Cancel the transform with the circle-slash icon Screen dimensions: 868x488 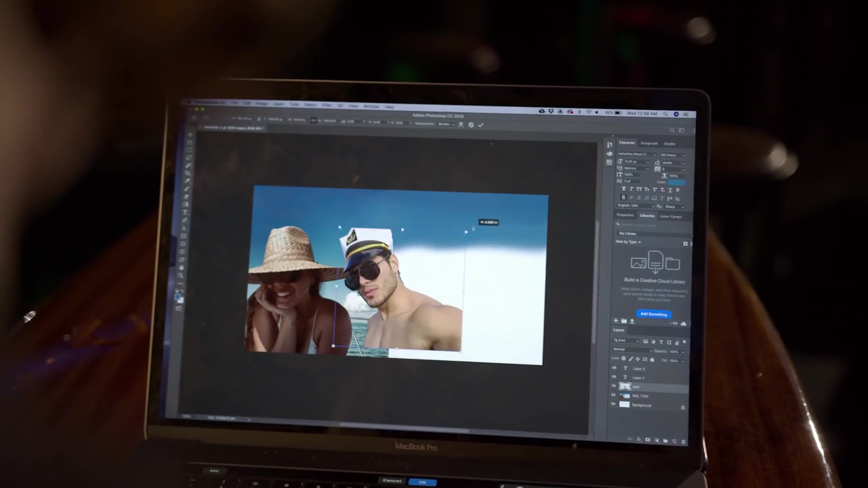pyautogui.click(x=471, y=125)
